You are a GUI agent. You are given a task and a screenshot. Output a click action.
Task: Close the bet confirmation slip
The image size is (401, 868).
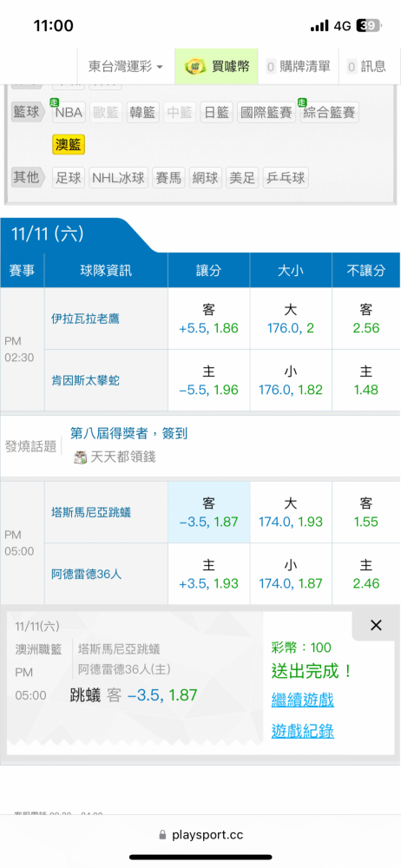[x=376, y=626]
